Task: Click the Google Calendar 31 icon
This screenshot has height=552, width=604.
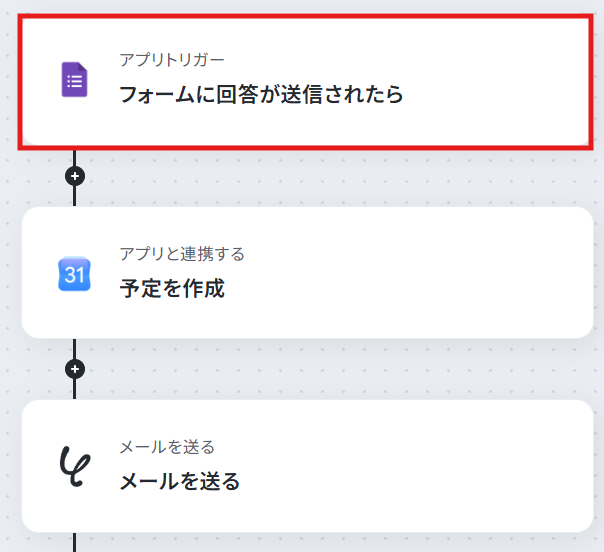Action: pyautogui.click(x=74, y=274)
